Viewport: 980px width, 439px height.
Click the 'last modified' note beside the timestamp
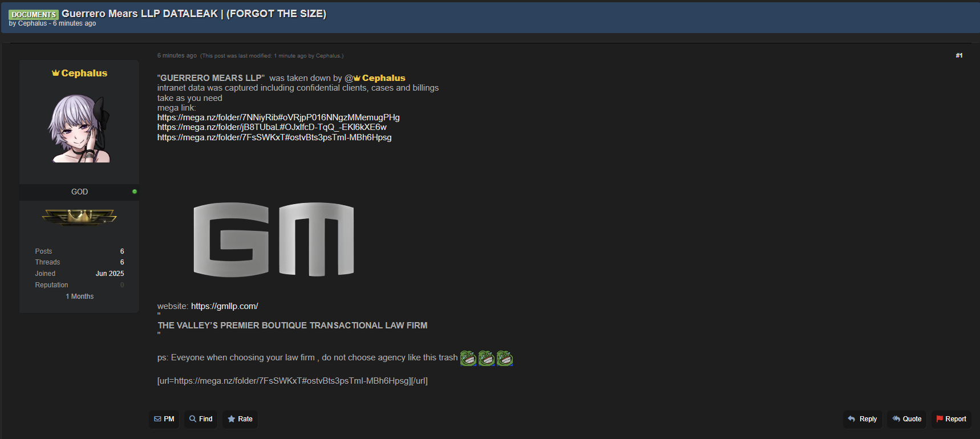click(272, 56)
